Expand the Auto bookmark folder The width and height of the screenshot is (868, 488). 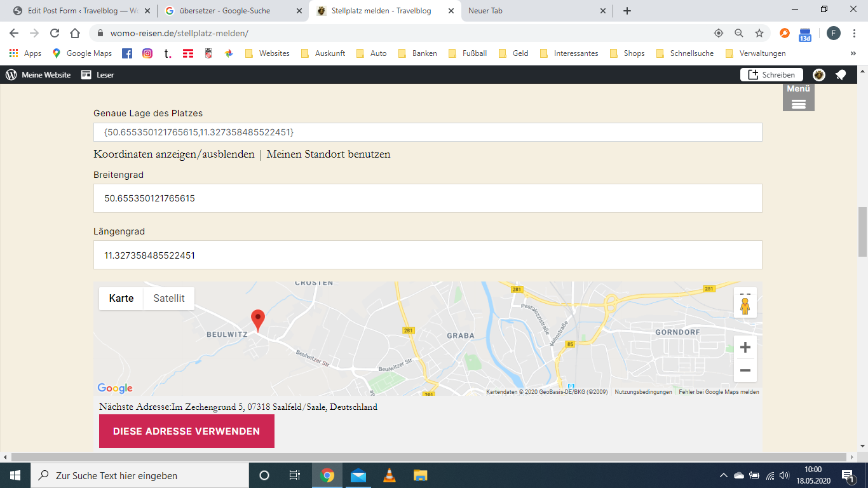[372, 53]
